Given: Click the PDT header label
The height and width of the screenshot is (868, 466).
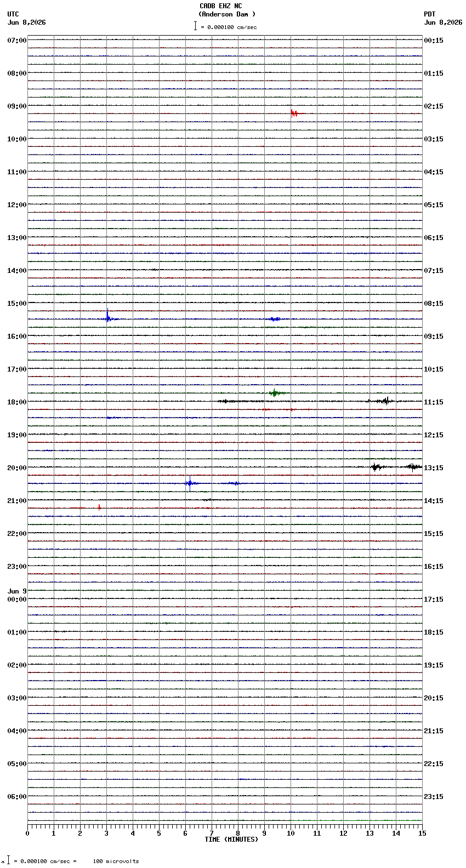Looking at the screenshot, I should click(429, 14).
